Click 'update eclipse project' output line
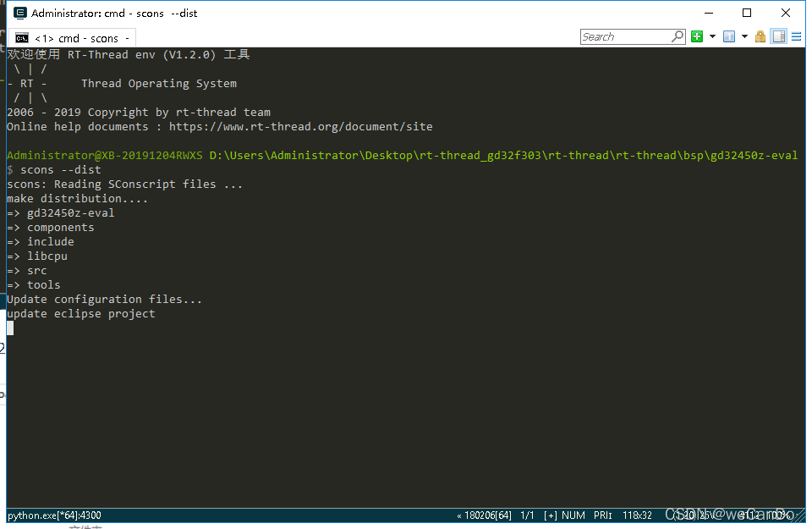The height and width of the screenshot is (529, 812). click(81, 314)
